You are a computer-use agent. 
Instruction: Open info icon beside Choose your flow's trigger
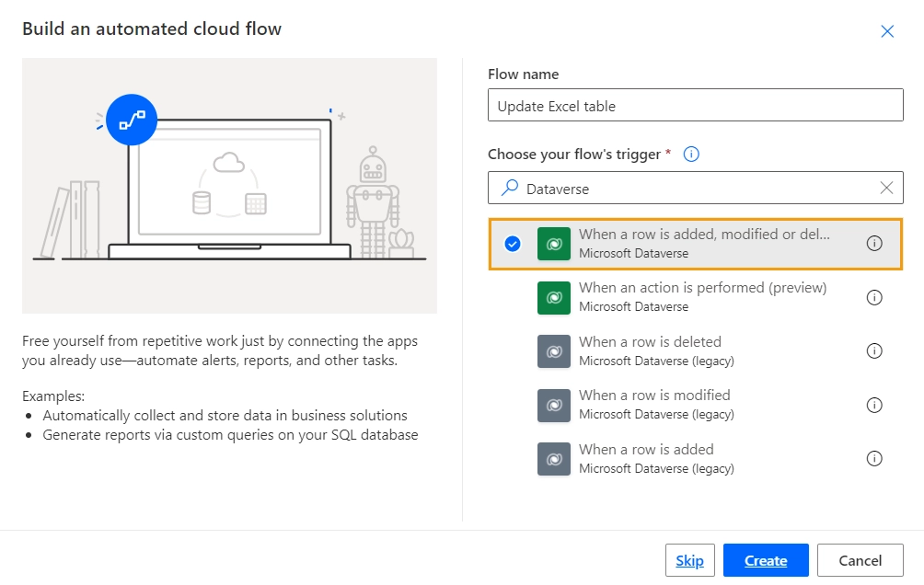[x=691, y=155]
